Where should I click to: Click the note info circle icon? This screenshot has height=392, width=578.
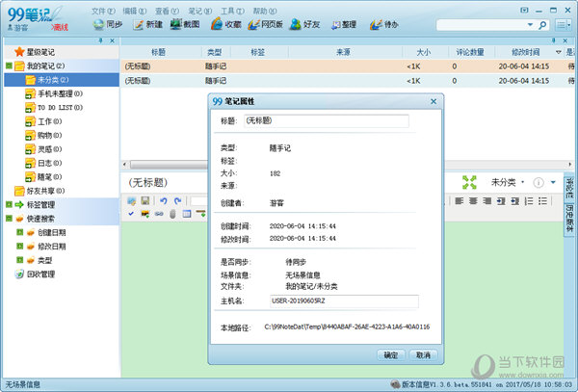coord(539,182)
